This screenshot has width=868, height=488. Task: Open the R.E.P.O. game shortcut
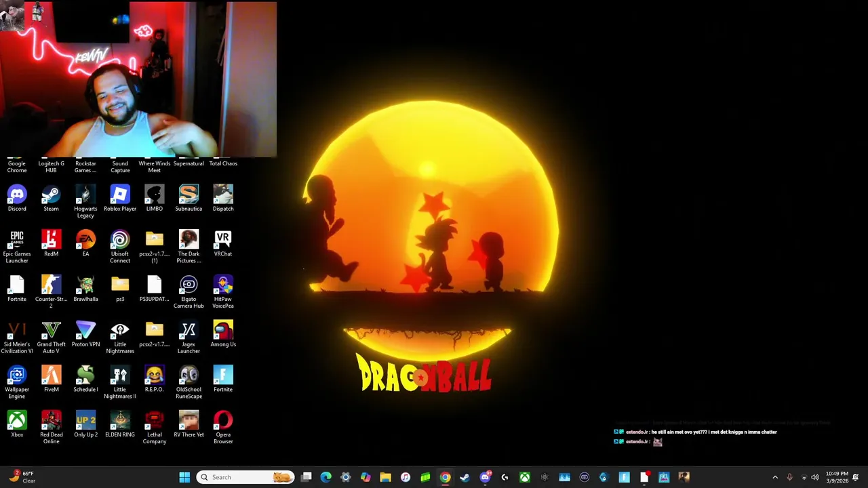(x=155, y=379)
